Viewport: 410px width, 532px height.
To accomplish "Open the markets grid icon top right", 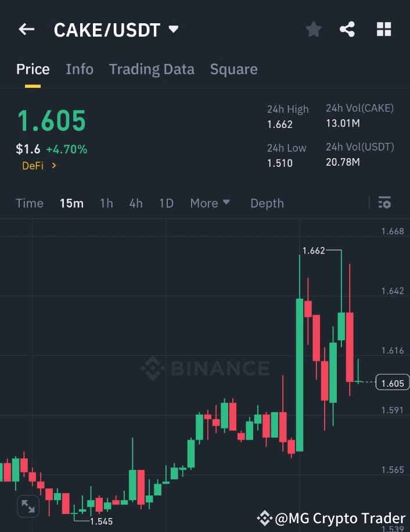I will 383,29.
